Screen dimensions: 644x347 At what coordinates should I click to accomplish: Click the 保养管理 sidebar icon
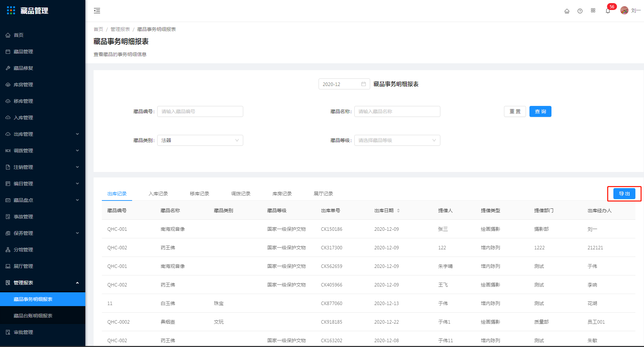8,233
